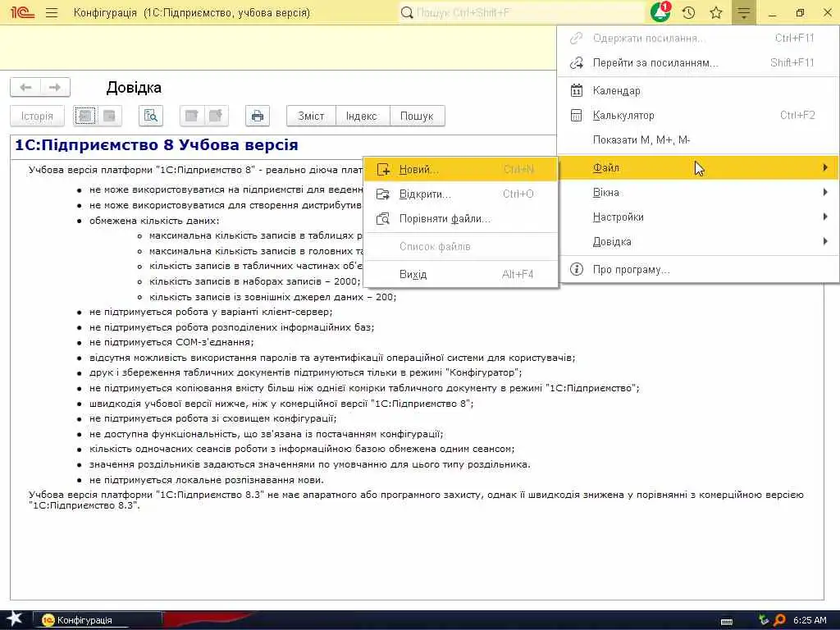Click the first grayed window layout icon

point(191,116)
